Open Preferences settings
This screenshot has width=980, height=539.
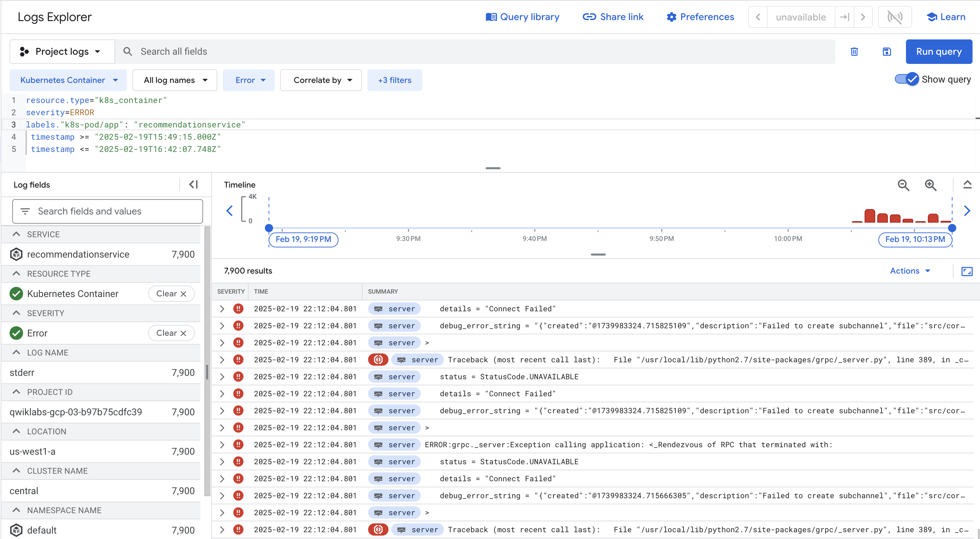700,17
